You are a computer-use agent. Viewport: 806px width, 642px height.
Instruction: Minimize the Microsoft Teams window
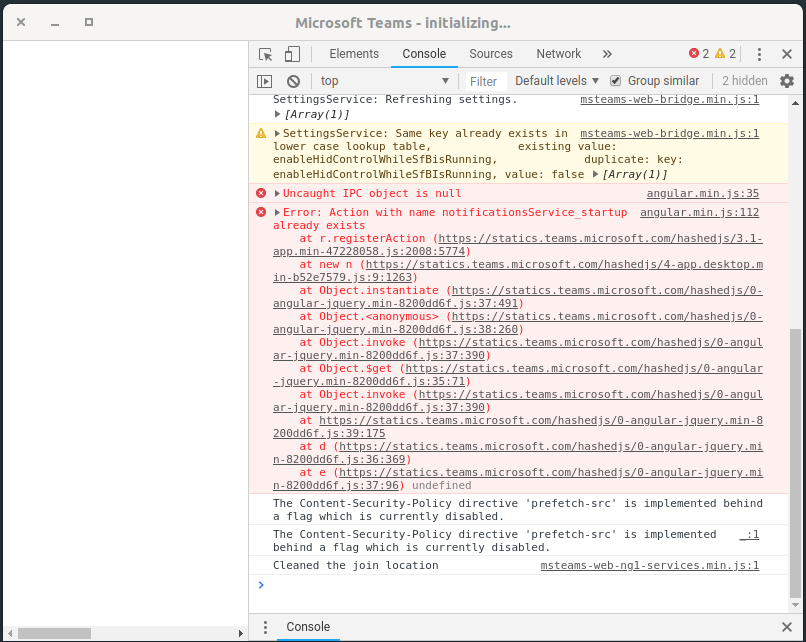click(x=55, y=23)
